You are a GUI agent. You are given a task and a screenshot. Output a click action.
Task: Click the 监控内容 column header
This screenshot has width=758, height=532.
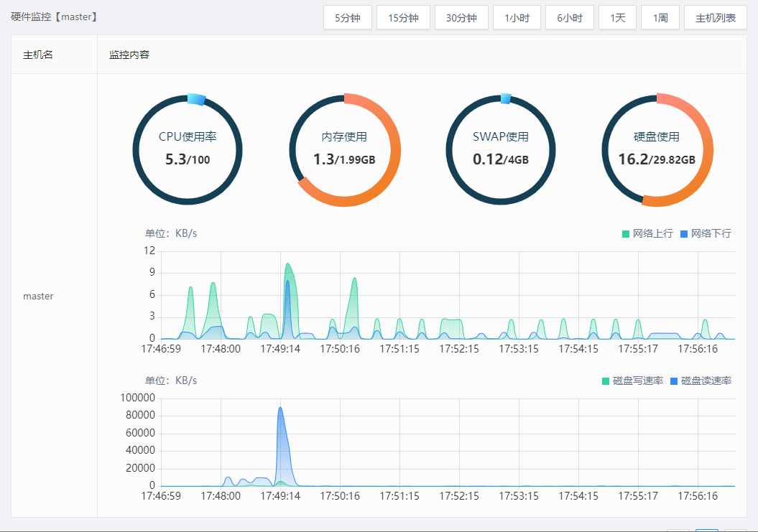tap(129, 55)
